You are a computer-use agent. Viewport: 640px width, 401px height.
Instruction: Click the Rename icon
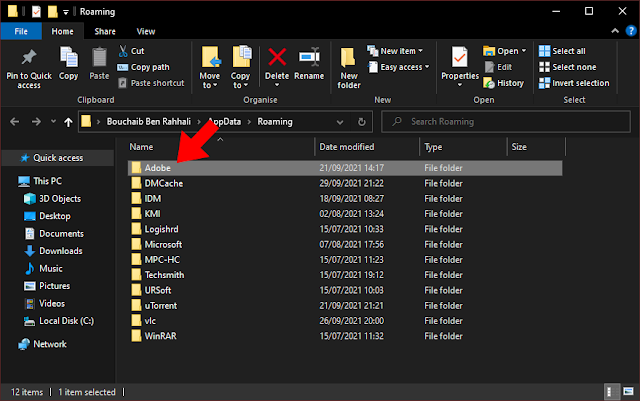coord(309,57)
